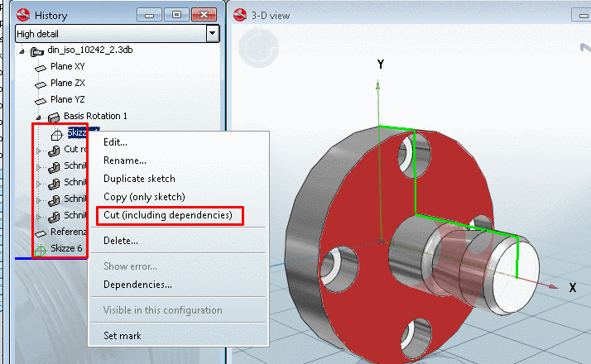Click the Plane YZ label

click(68, 99)
